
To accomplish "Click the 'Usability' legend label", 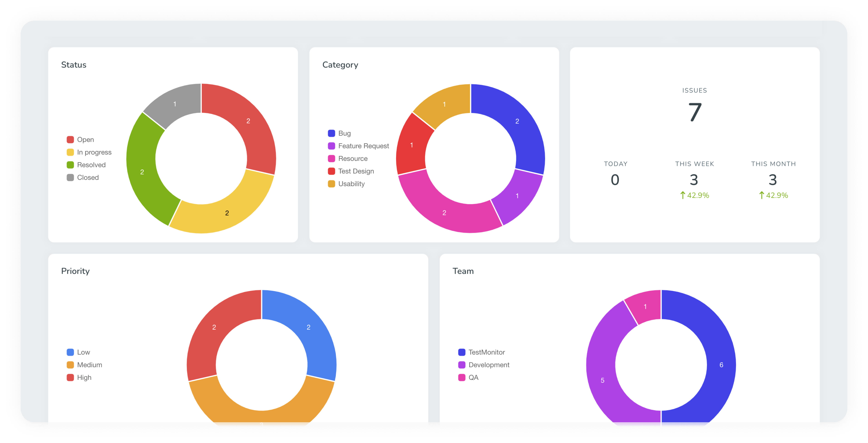I will 352,184.
